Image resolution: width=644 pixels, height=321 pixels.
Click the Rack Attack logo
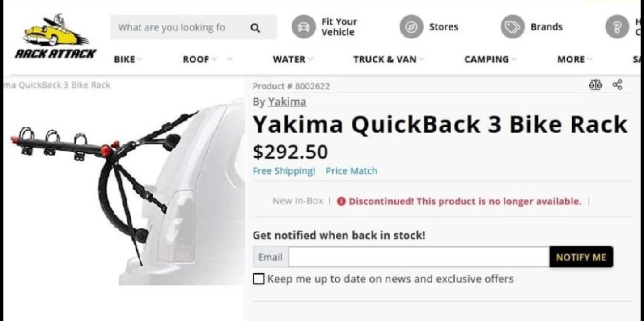click(x=55, y=37)
